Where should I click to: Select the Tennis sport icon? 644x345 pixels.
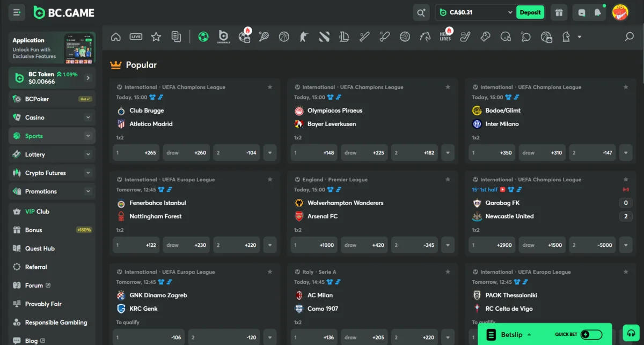[264, 36]
